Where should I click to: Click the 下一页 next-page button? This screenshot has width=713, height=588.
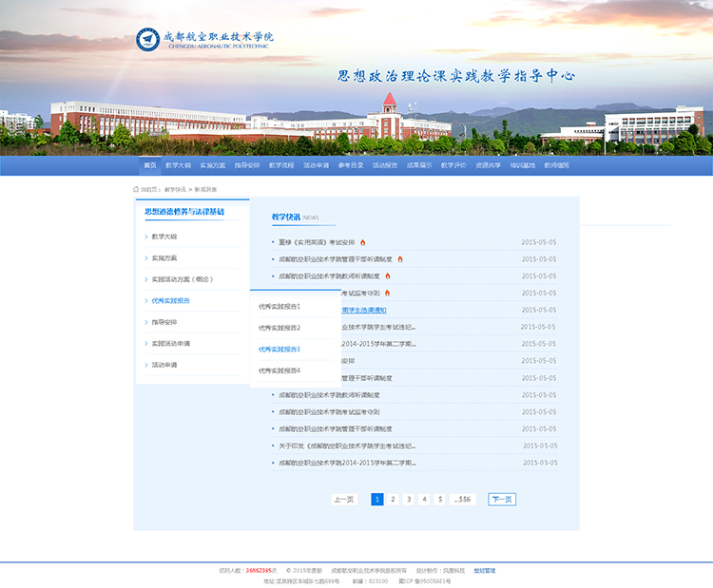[502, 499]
